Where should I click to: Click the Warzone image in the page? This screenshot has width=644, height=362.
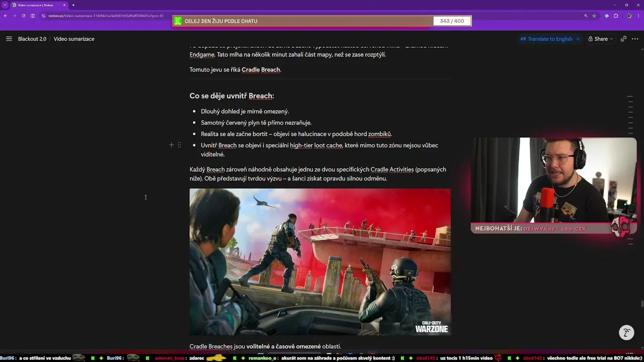(320, 262)
